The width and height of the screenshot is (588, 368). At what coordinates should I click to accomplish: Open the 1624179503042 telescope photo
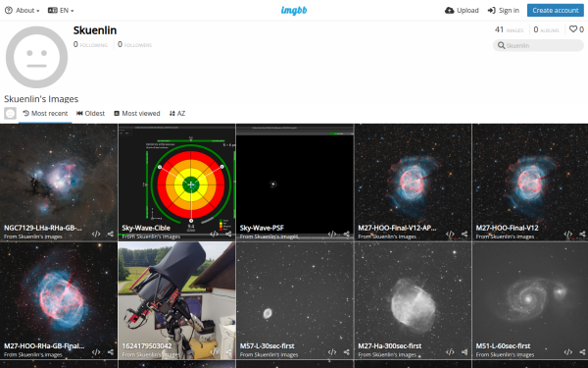[x=176, y=300]
